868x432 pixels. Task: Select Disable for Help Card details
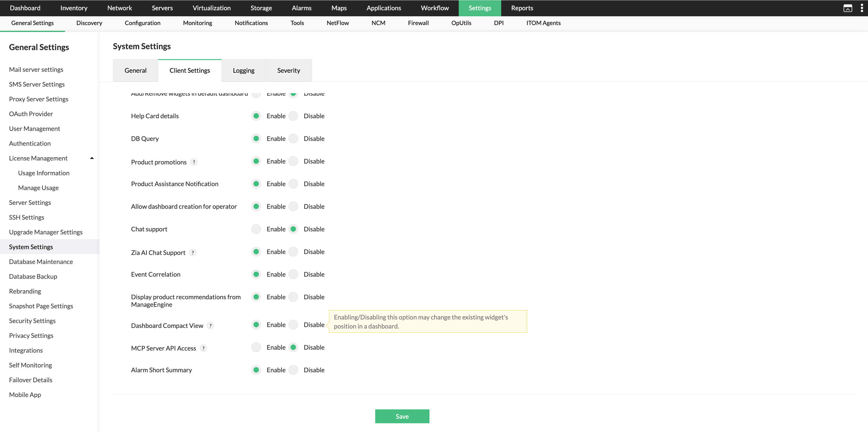294,116
